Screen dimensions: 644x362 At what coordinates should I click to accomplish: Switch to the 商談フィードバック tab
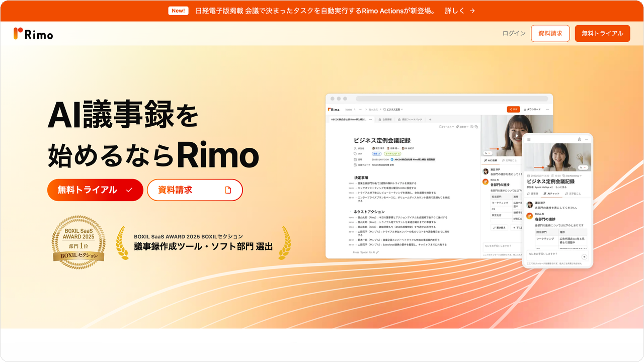pyautogui.click(x=410, y=120)
